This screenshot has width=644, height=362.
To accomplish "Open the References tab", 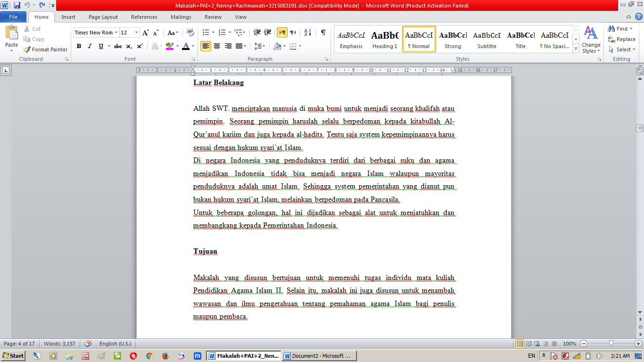I will pyautogui.click(x=144, y=17).
